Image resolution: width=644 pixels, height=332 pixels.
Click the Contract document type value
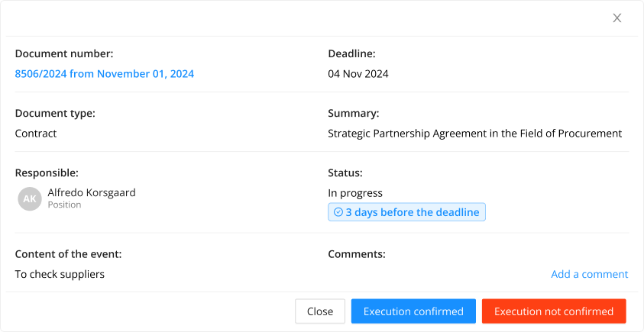pyautogui.click(x=36, y=134)
